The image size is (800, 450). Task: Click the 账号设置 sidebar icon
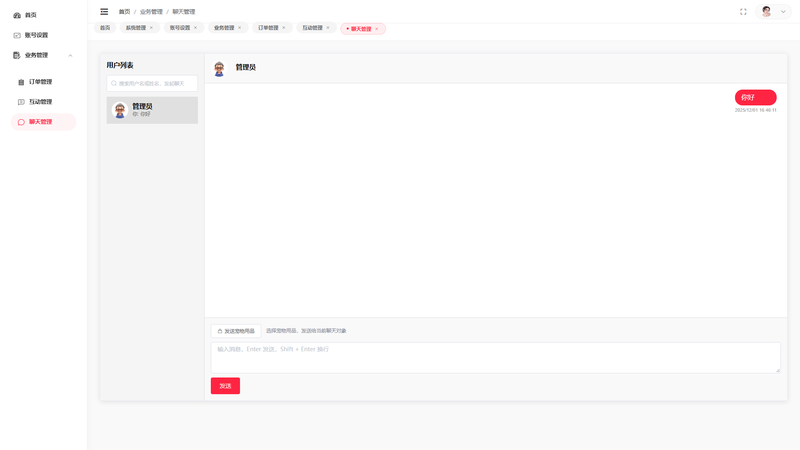click(17, 35)
